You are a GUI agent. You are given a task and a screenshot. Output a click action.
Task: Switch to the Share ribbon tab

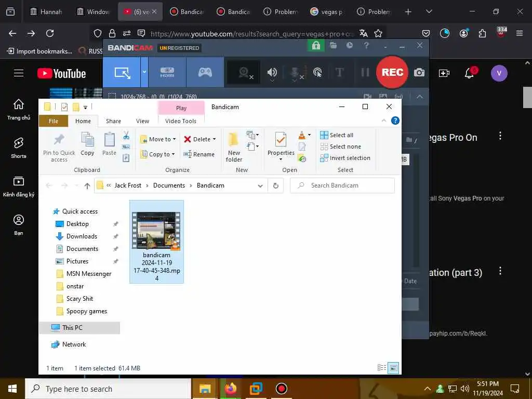tap(113, 121)
